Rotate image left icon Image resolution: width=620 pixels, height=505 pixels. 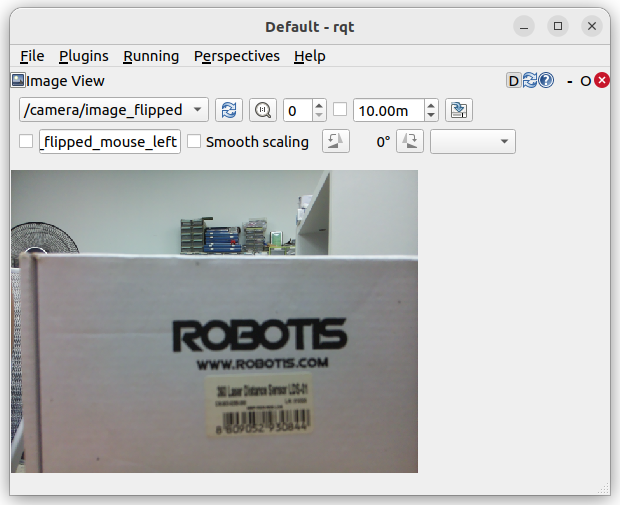coord(336,141)
